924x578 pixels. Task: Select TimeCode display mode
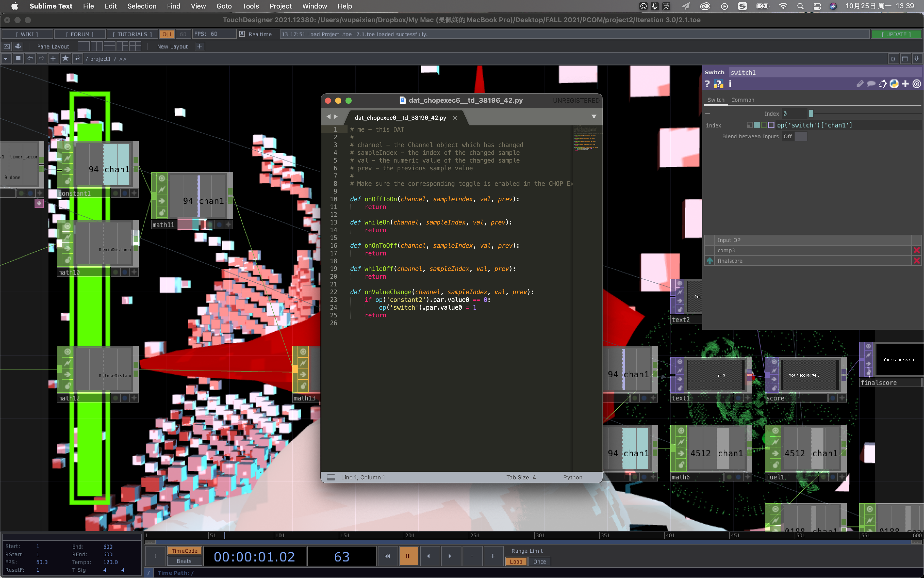pos(184,551)
